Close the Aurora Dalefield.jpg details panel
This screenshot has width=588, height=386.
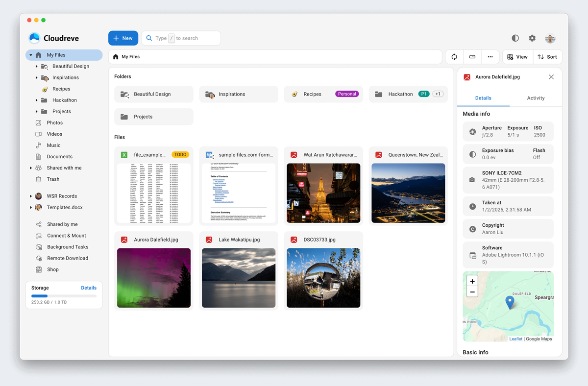tap(551, 77)
